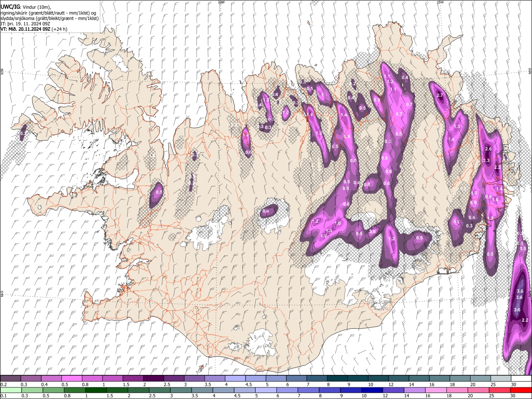Pick the rain-scale deep blue swatch labeled 10

(x=372, y=390)
